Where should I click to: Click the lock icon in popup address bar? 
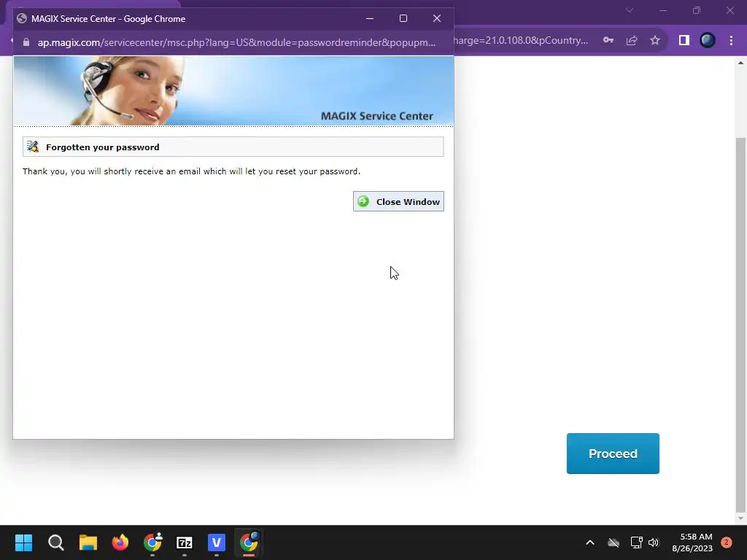[26, 42]
